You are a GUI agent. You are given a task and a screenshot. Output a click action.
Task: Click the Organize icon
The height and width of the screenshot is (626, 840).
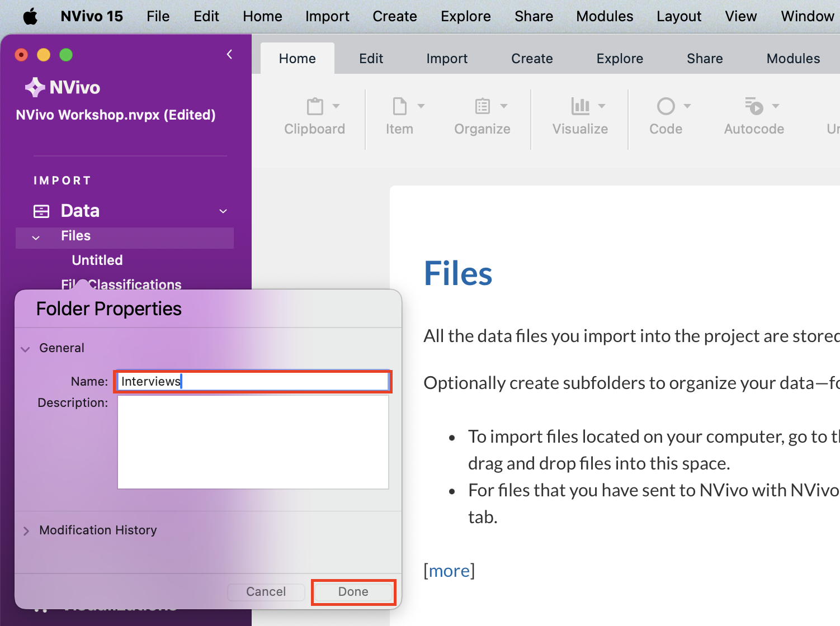pyautogui.click(x=482, y=106)
